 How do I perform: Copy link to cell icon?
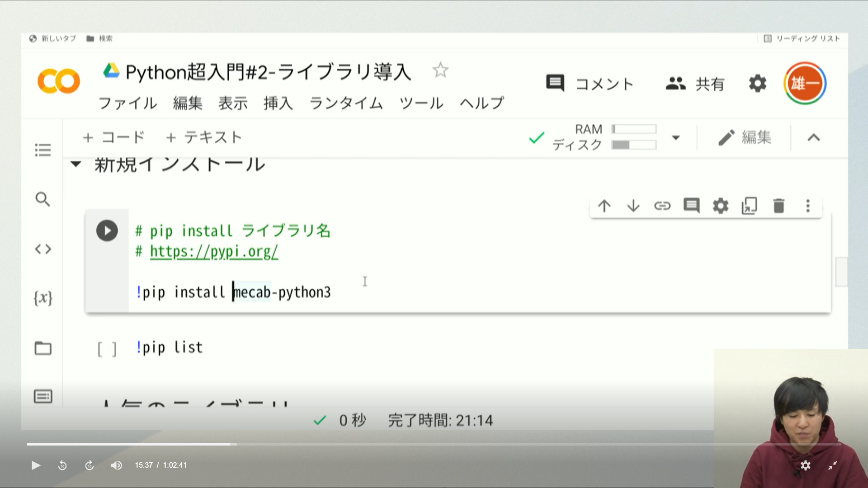pyautogui.click(x=662, y=206)
